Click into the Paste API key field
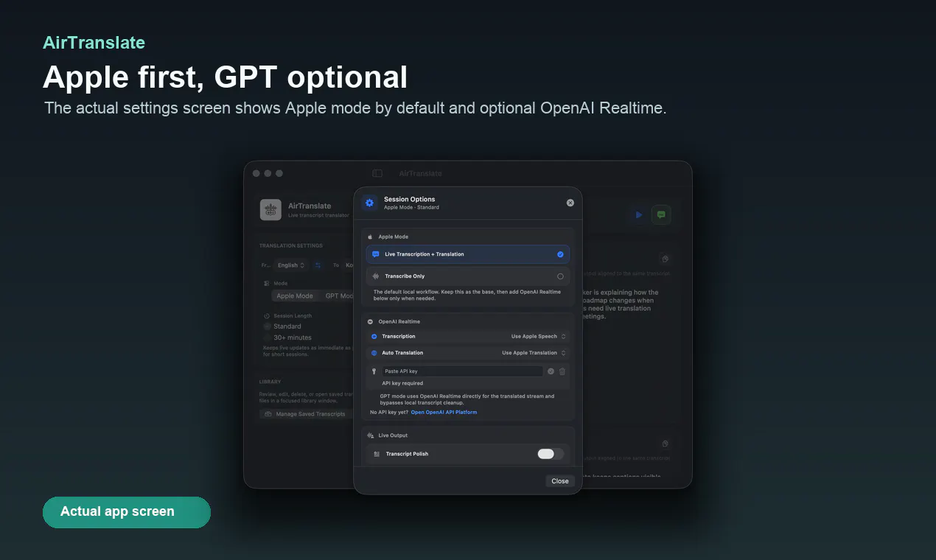The width and height of the screenshot is (936, 560). [x=462, y=371]
